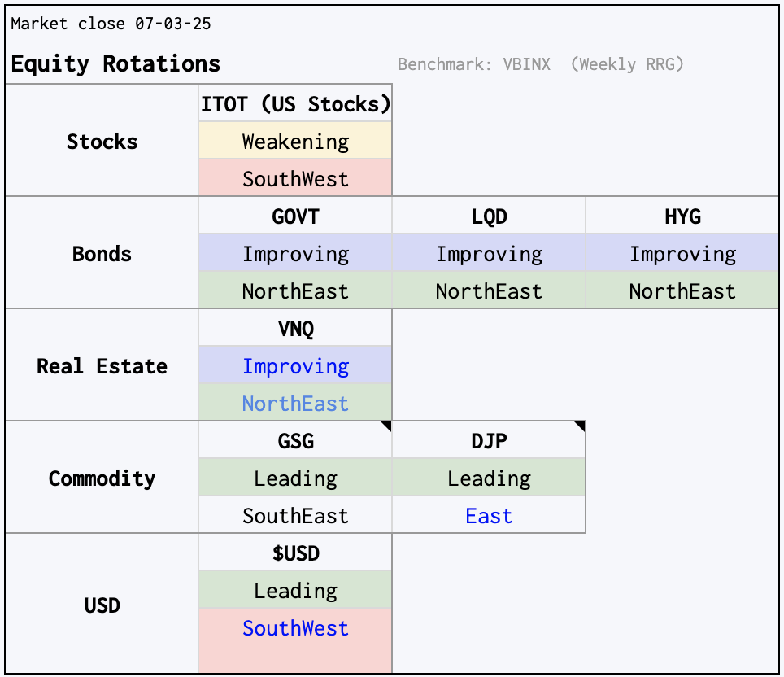Click the blue Improving cell under VNQ
Image resolution: width=784 pixels, height=677 pixels.
pyautogui.click(x=295, y=365)
